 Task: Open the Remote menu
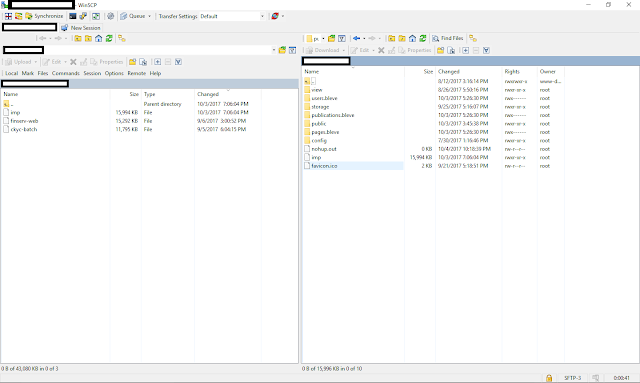(x=137, y=73)
